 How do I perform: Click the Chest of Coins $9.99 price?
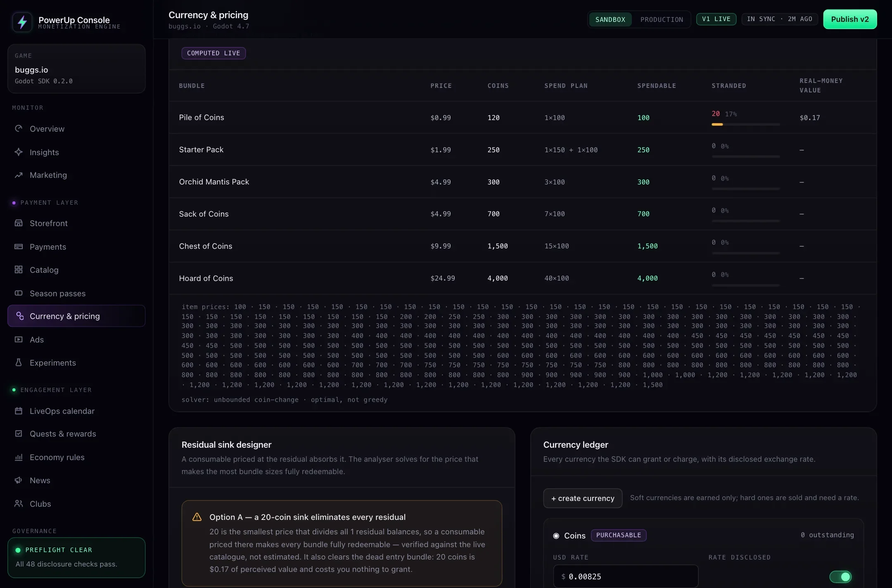coord(441,246)
